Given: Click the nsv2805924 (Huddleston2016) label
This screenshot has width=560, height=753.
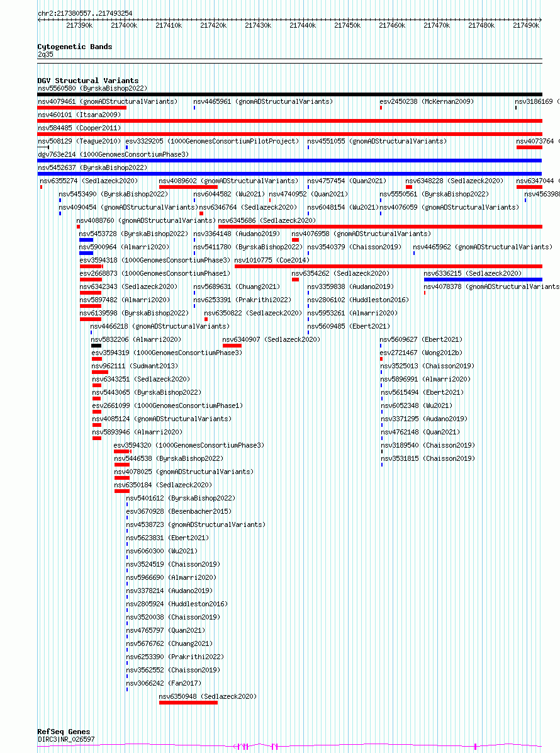Looking at the screenshot, I should point(177,604).
